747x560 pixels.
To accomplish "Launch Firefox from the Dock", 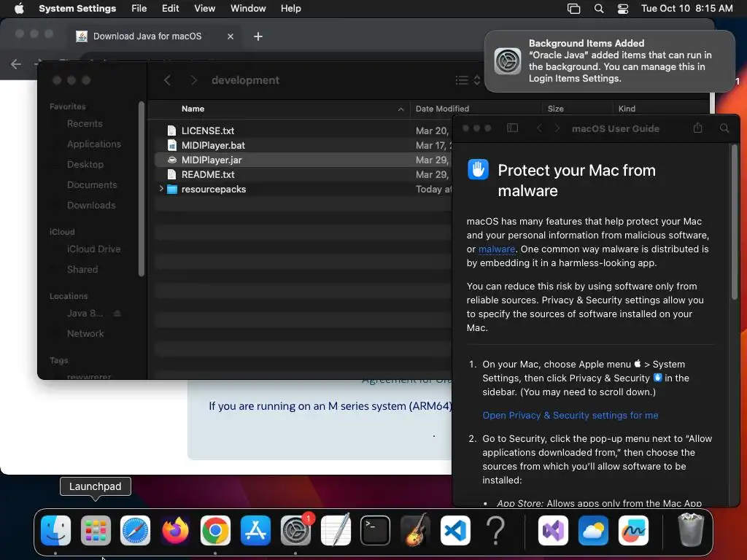I will 175,530.
